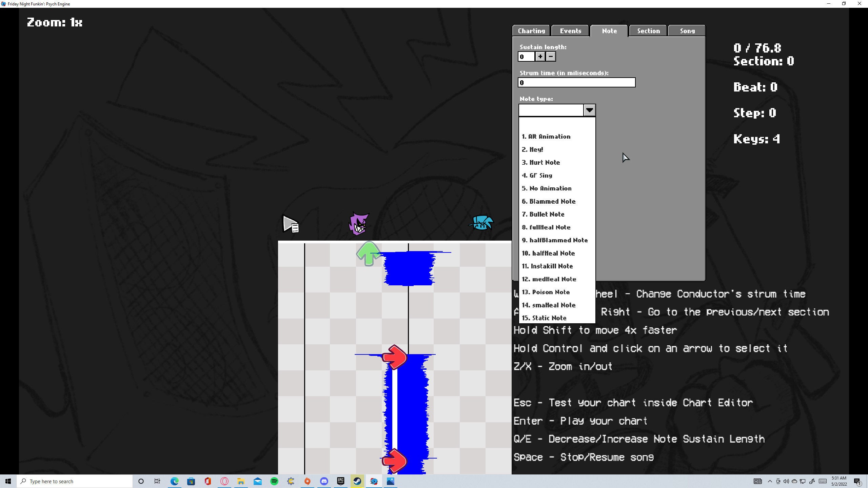
Task: Open the Note type dropdown arrow
Action: 590,110
